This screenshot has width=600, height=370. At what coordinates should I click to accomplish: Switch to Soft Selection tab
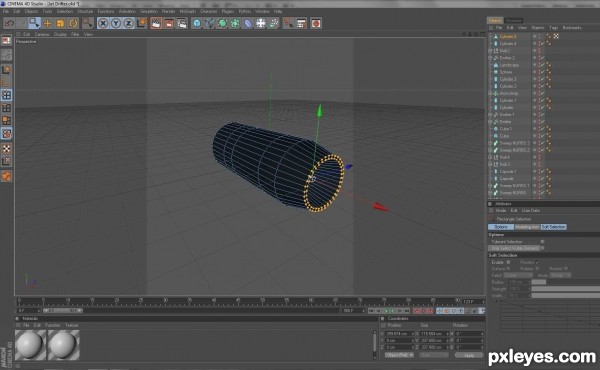pyautogui.click(x=553, y=227)
